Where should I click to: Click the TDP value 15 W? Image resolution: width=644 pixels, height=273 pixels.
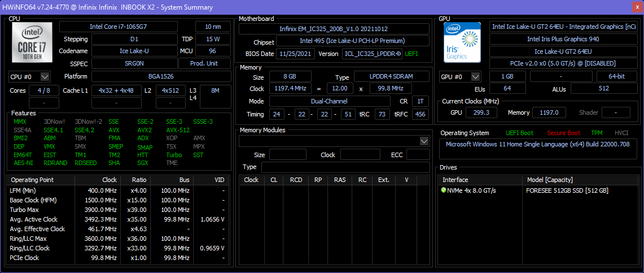point(213,39)
